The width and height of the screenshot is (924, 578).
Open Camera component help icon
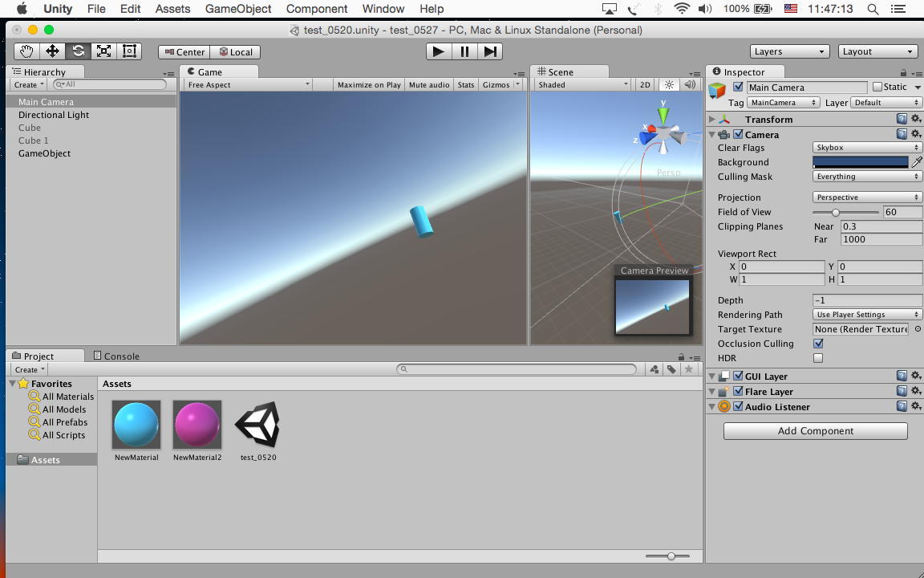click(x=902, y=135)
